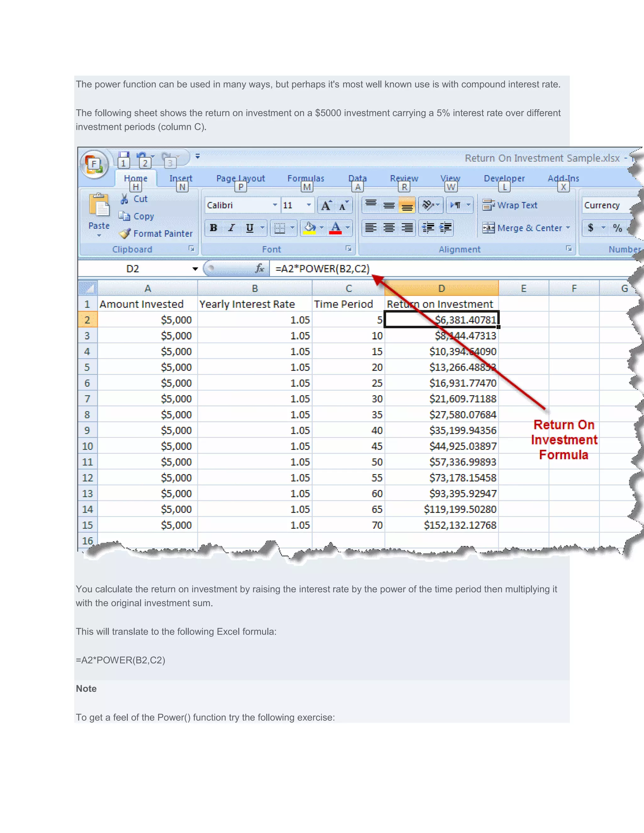
Task: Open the Data ribbon tab
Action: (358, 178)
